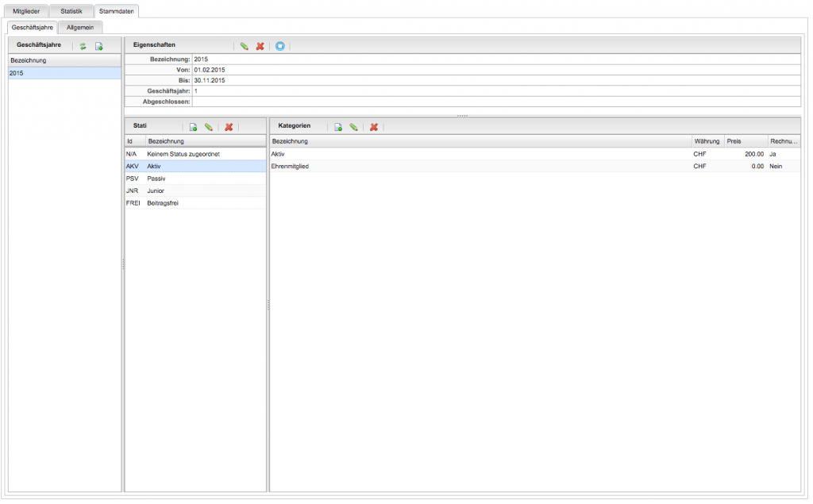Sort Stati by Bezeichnung column header
Viewport: 813px width, 504px height.
click(206, 141)
